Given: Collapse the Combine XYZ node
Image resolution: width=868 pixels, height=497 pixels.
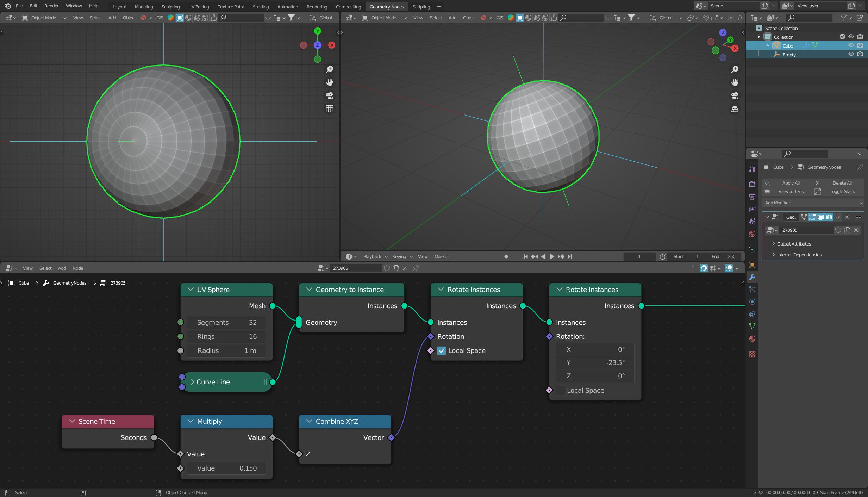Looking at the screenshot, I should point(309,421).
